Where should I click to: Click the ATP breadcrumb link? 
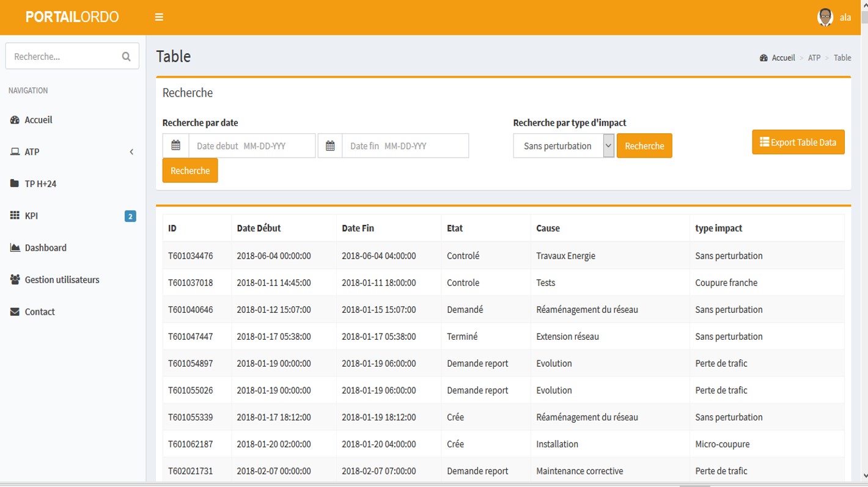(x=814, y=58)
